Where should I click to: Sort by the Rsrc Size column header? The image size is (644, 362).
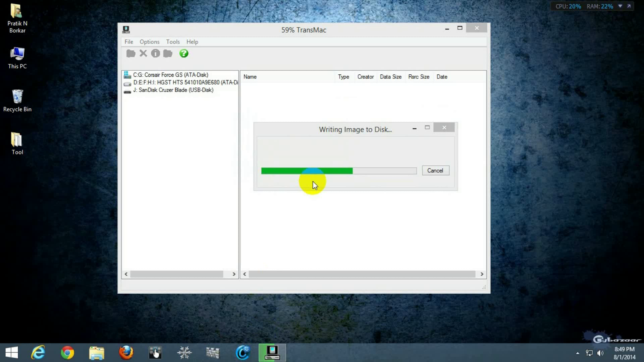(x=419, y=77)
